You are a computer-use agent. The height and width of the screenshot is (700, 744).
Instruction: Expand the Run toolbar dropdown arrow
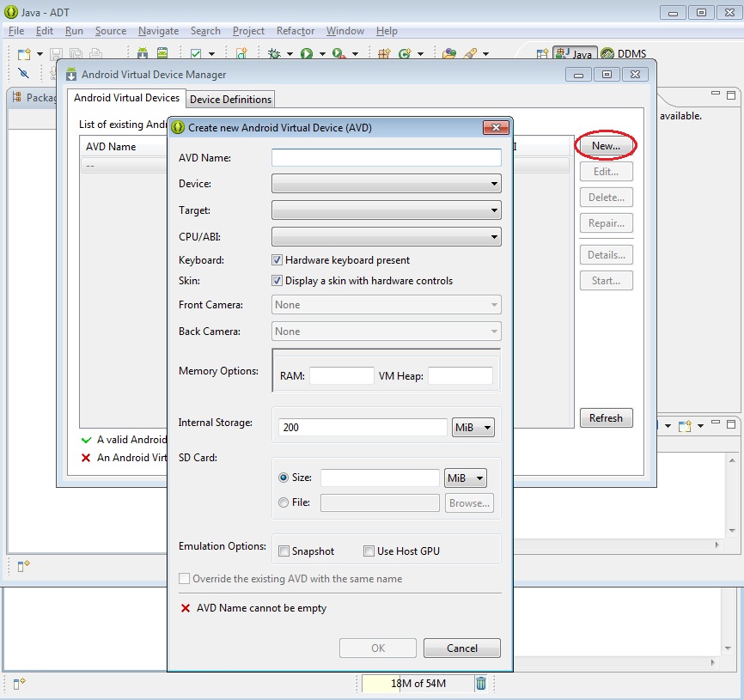322,54
